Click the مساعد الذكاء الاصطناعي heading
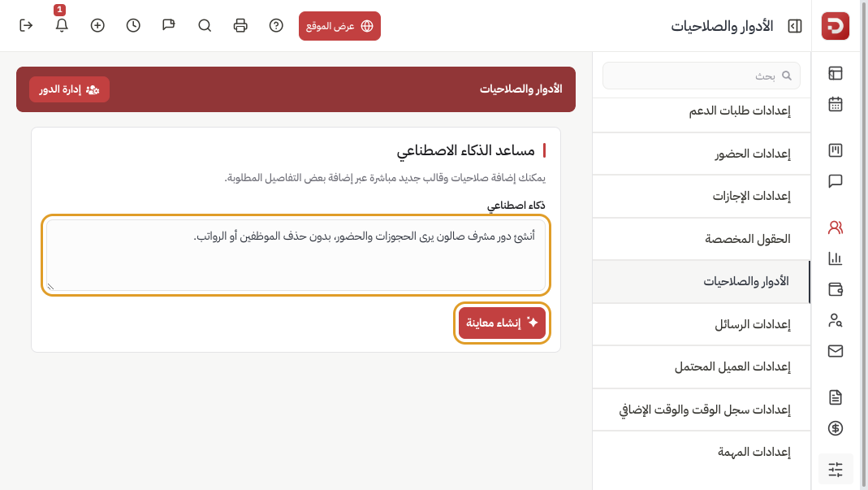This screenshot has height=490, width=868. coord(465,150)
